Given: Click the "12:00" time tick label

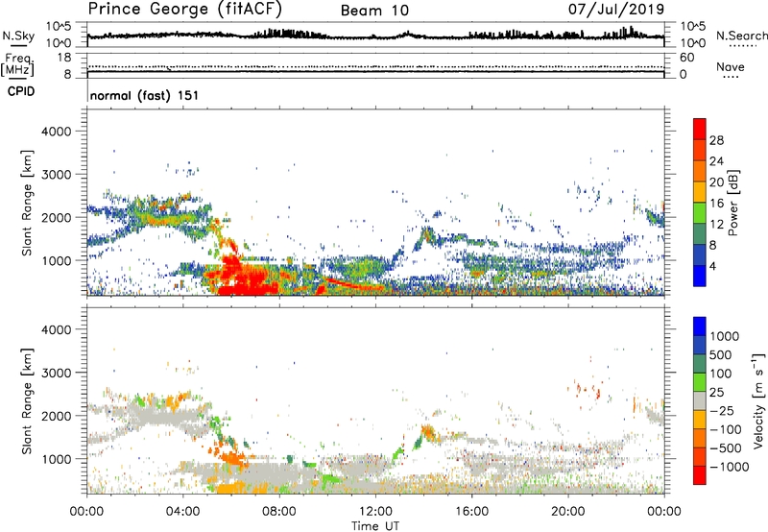Looking at the screenshot, I should pyautogui.click(x=375, y=512).
